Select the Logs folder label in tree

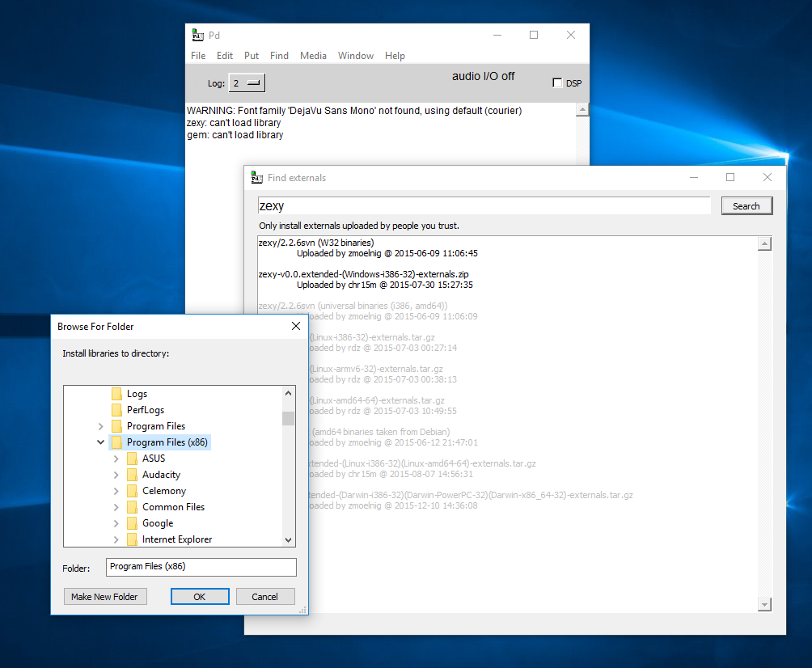(137, 394)
